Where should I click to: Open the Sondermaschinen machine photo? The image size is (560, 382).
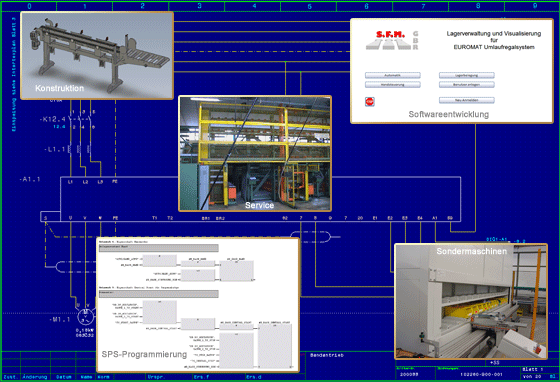click(471, 301)
